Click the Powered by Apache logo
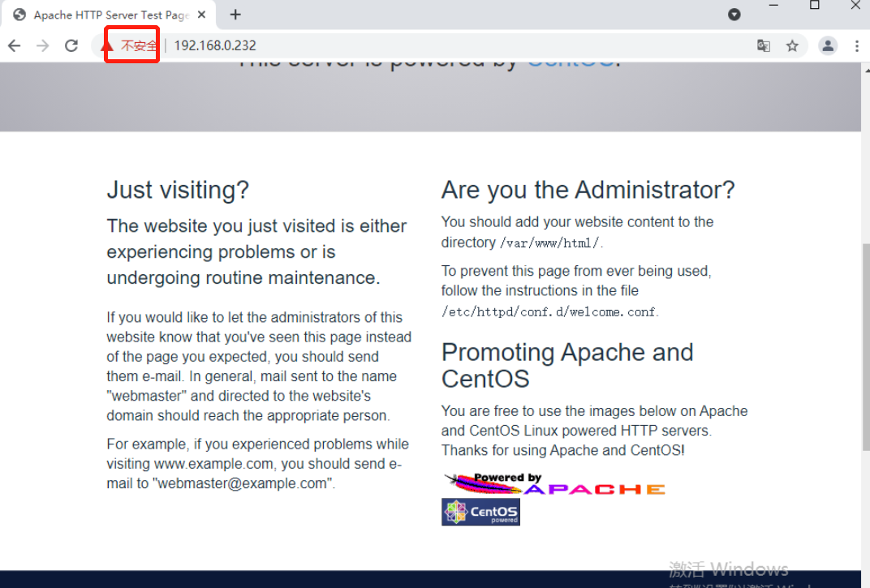The width and height of the screenshot is (870, 588). (x=554, y=484)
